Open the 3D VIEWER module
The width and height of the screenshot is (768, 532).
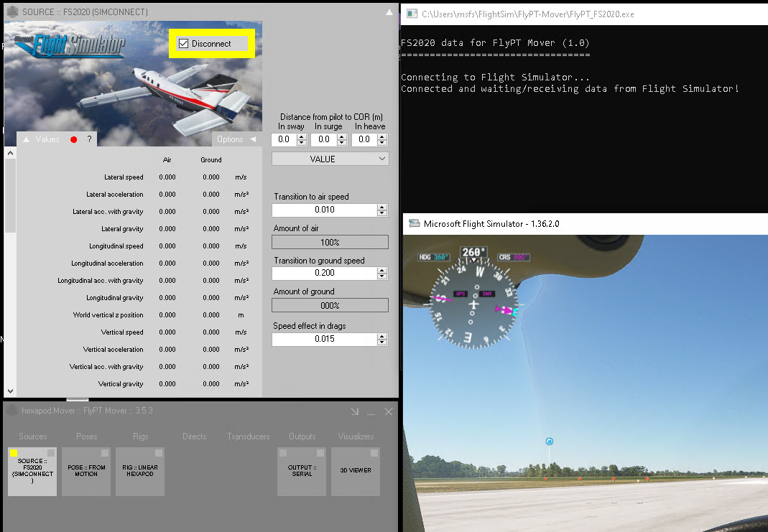pyautogui.click(x=355, y=472)
